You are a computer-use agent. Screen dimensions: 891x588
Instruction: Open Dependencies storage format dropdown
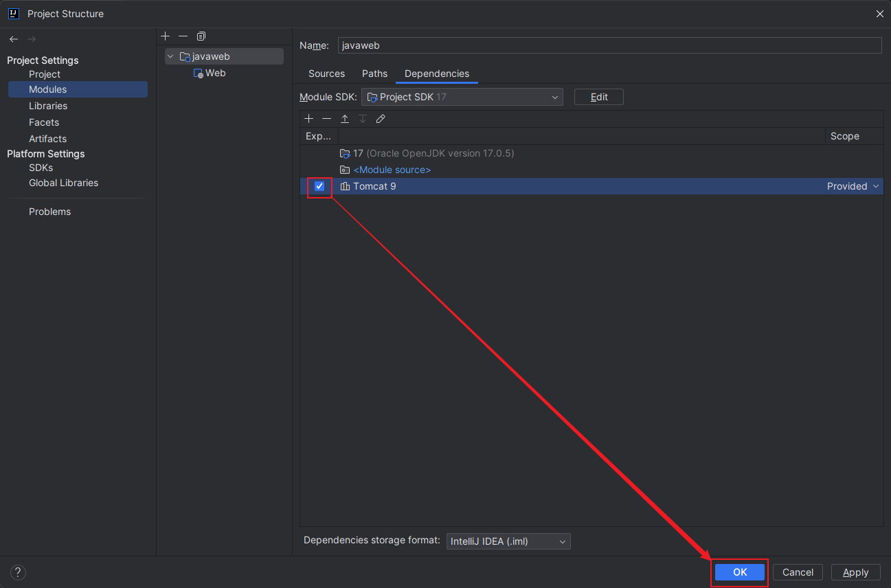tap(508, 541)
